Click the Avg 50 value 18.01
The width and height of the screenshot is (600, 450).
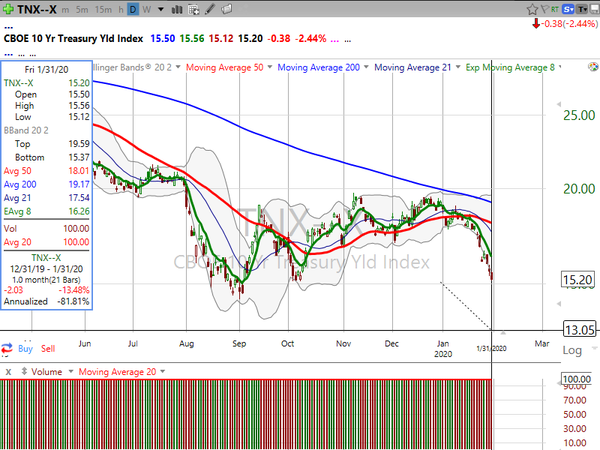coord(79,171)
